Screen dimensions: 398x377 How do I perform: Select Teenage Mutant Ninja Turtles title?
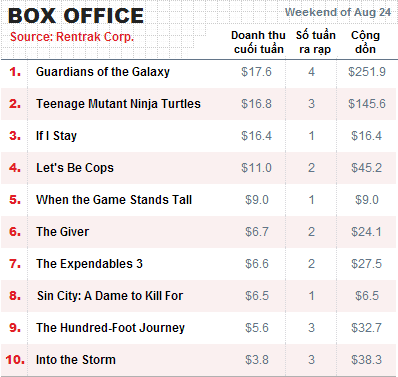(118, 104)
